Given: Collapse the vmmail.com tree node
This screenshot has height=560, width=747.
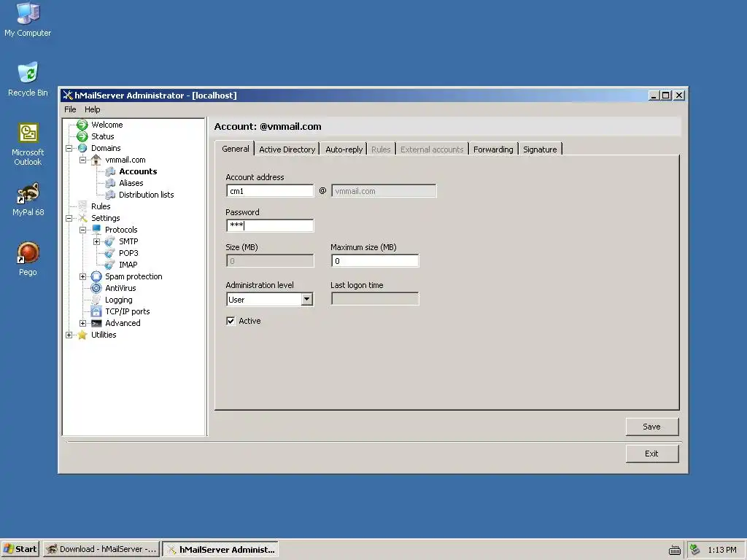Looking at the screenshot, I should click(83, 160).
